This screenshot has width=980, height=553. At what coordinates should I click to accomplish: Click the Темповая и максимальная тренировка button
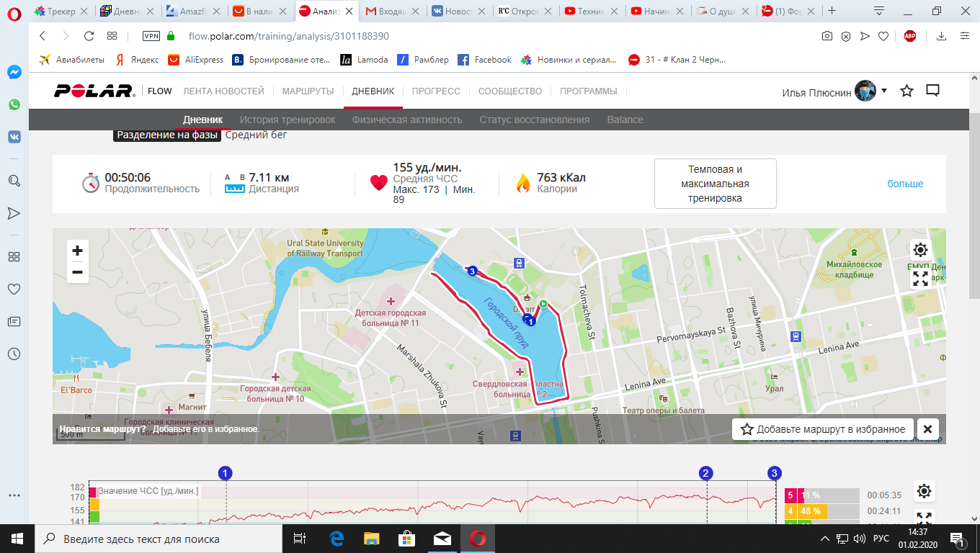coord(715,184)
